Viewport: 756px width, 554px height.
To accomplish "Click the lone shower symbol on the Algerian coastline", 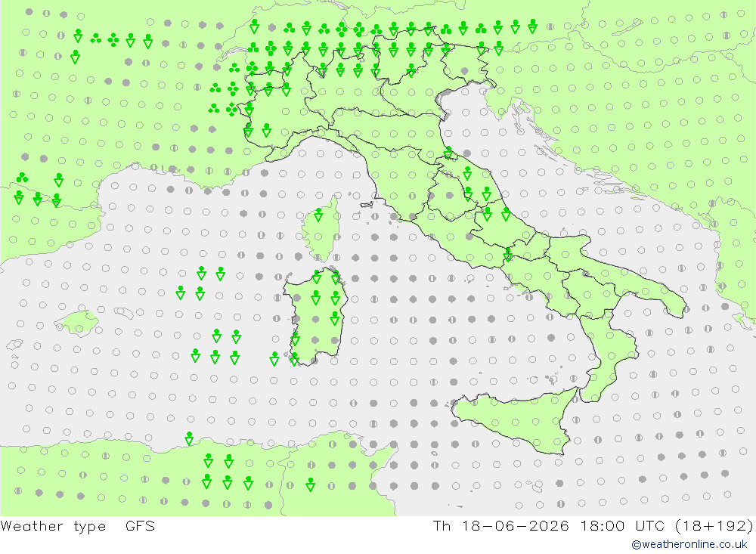I will [x=190, y=438].
